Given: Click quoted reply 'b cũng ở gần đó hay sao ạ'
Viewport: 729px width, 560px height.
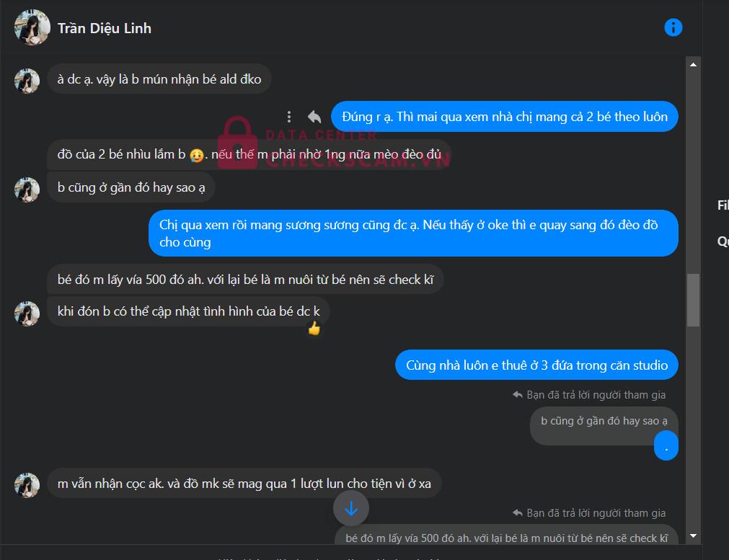Looking at the screenshot, I should click(x=604, y=421).
